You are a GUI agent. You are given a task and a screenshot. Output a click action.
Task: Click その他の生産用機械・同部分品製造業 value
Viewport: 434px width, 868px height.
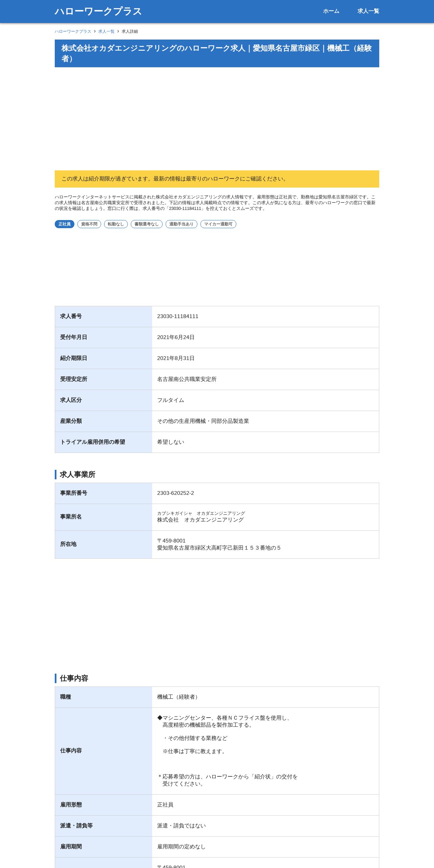(203, 421)
